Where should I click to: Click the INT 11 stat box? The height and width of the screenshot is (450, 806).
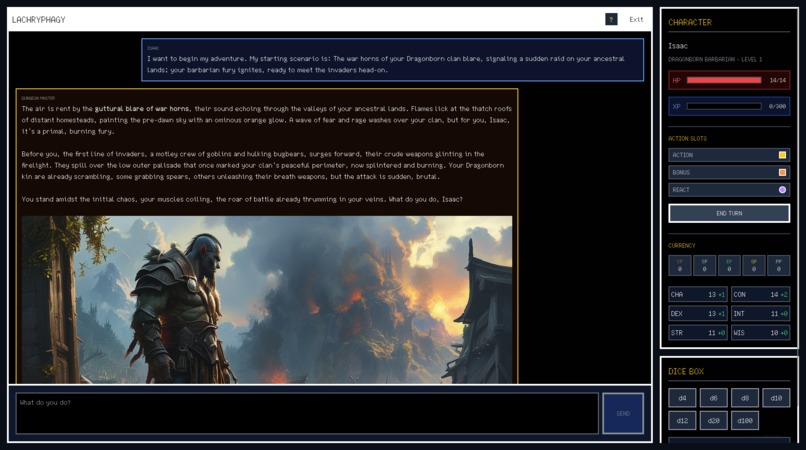coord(760,314)
